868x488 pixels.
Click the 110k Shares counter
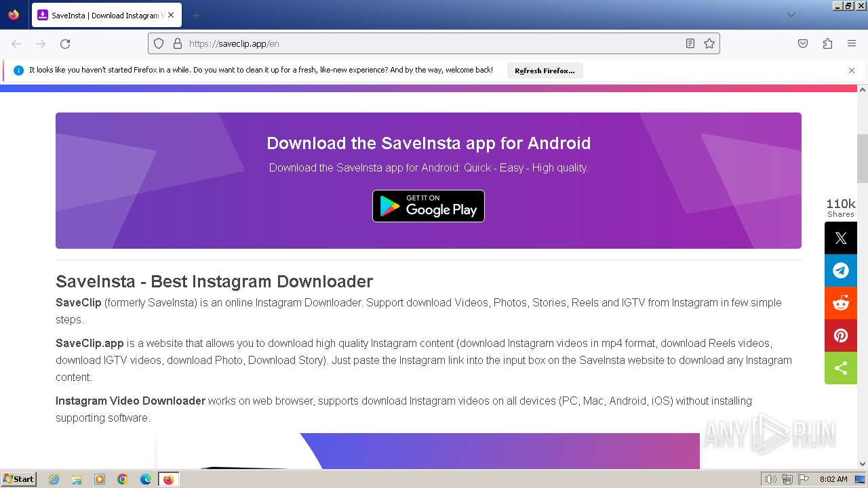tap(841, 207)
